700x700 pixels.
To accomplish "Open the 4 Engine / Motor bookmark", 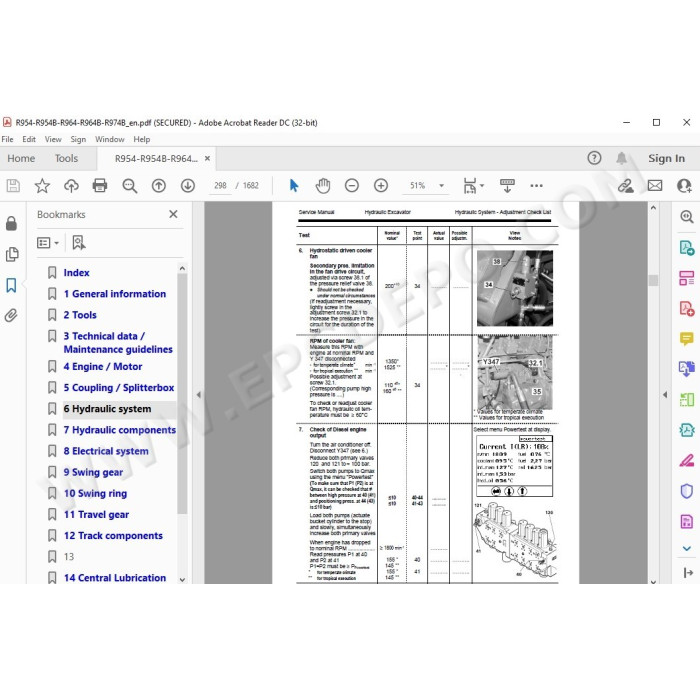I will 103,367.
